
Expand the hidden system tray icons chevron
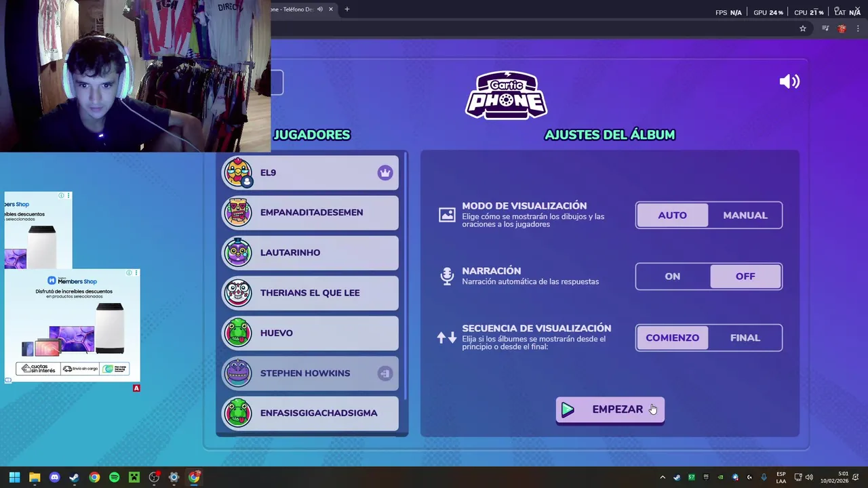pyautogui.click(x=663, y=477)
